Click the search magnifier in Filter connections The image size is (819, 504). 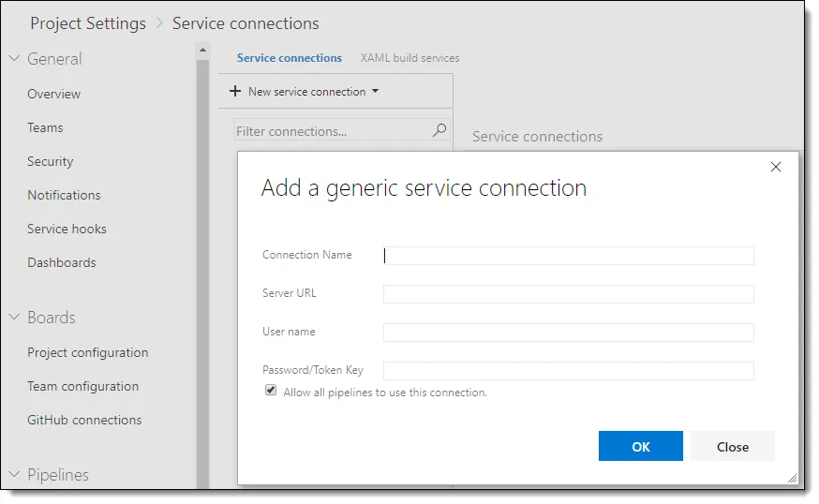(439, 131)
